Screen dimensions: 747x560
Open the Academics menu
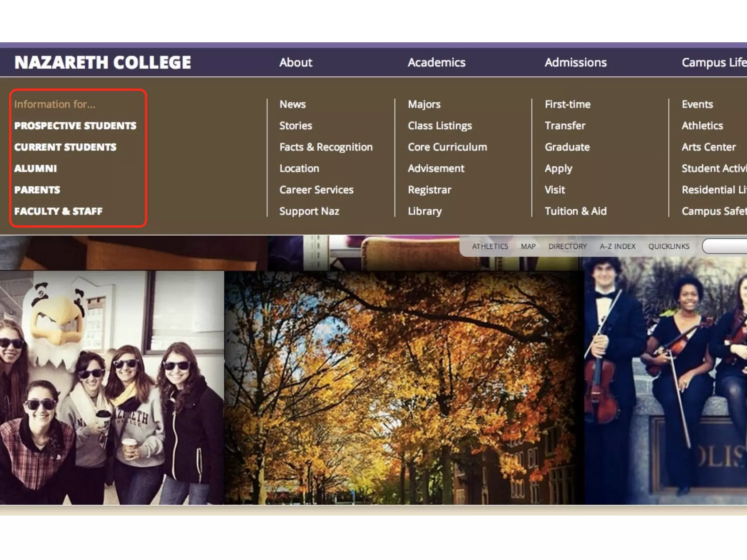[436, 62]
